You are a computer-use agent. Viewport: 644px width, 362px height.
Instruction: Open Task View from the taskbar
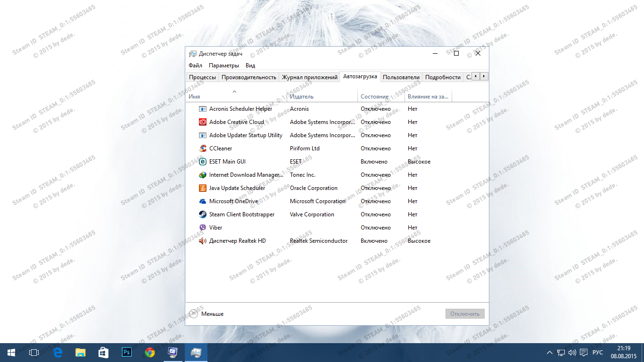pos(34,353)
